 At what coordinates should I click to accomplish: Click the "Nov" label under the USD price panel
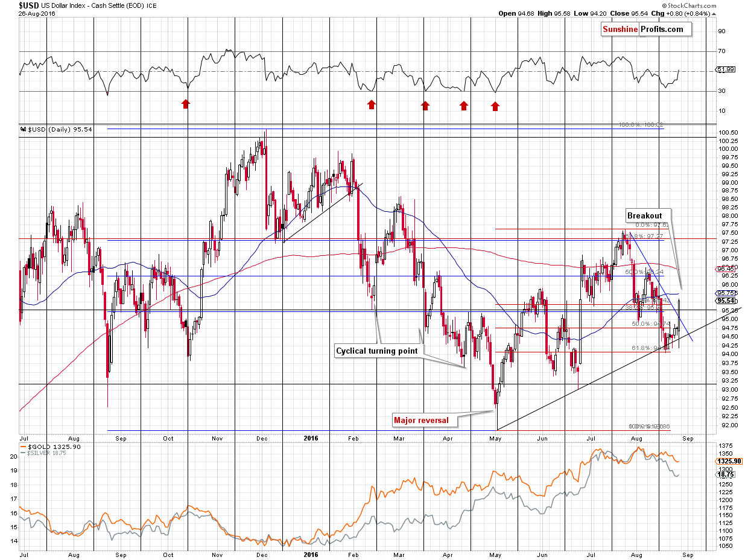[216, 437]
